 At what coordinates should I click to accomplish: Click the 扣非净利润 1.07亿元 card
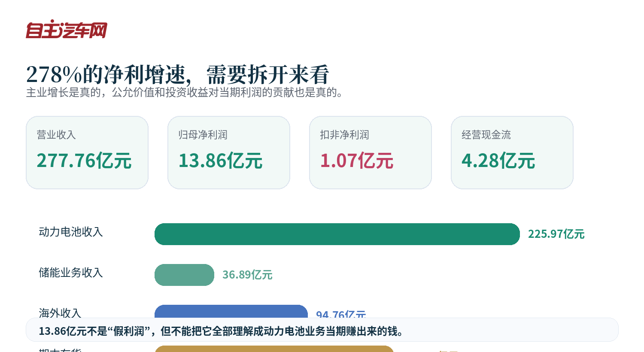[371, 152]
